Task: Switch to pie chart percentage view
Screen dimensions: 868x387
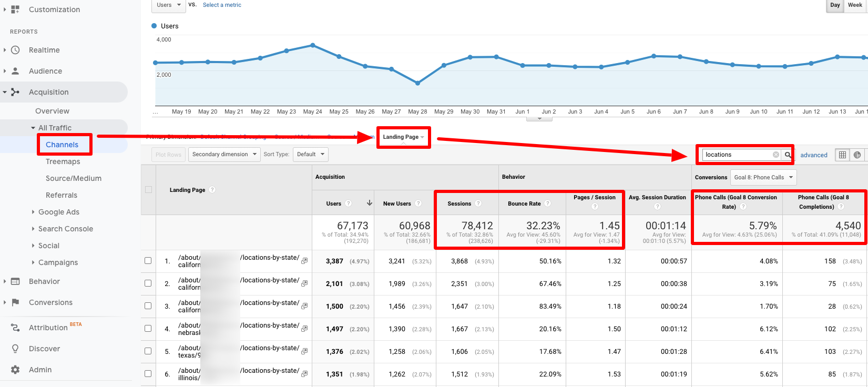Action: pyautogui.click(x=857, y=155)
